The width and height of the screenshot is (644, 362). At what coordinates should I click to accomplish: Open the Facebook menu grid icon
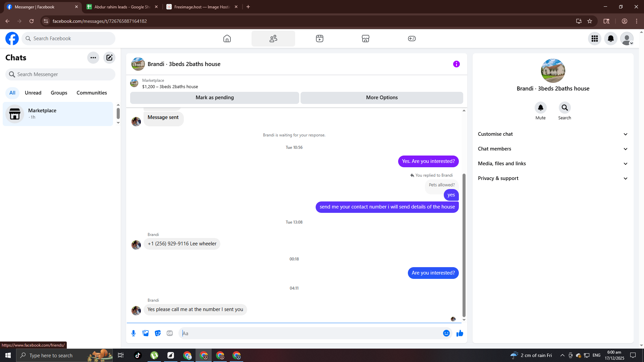pyautogui.click(x=594, y=39)
